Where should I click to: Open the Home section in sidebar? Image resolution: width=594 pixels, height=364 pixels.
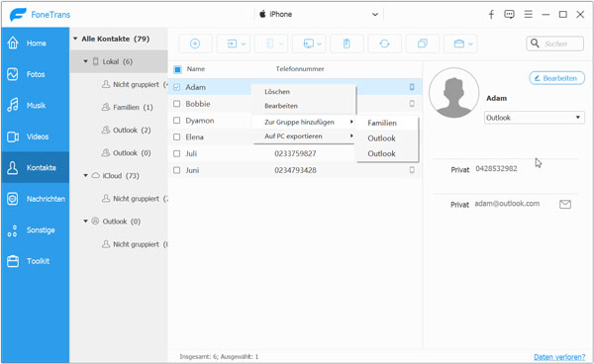[36, 44]
